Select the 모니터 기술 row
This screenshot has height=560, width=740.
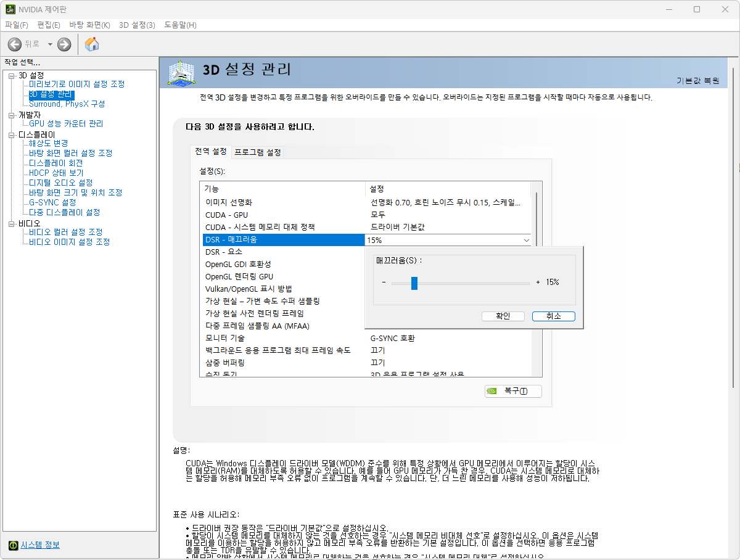point(368,338)
